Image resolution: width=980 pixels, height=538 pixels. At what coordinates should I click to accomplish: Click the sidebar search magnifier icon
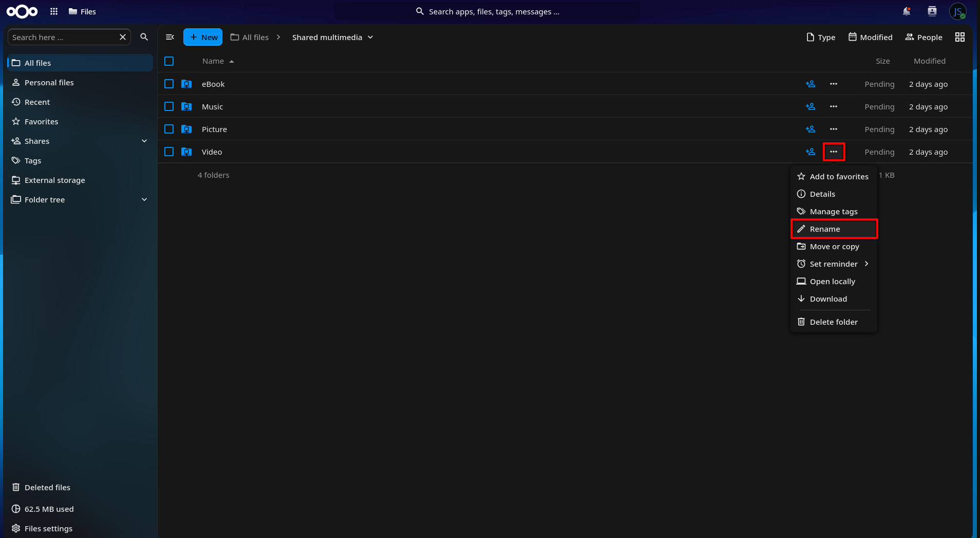(144, 37)
